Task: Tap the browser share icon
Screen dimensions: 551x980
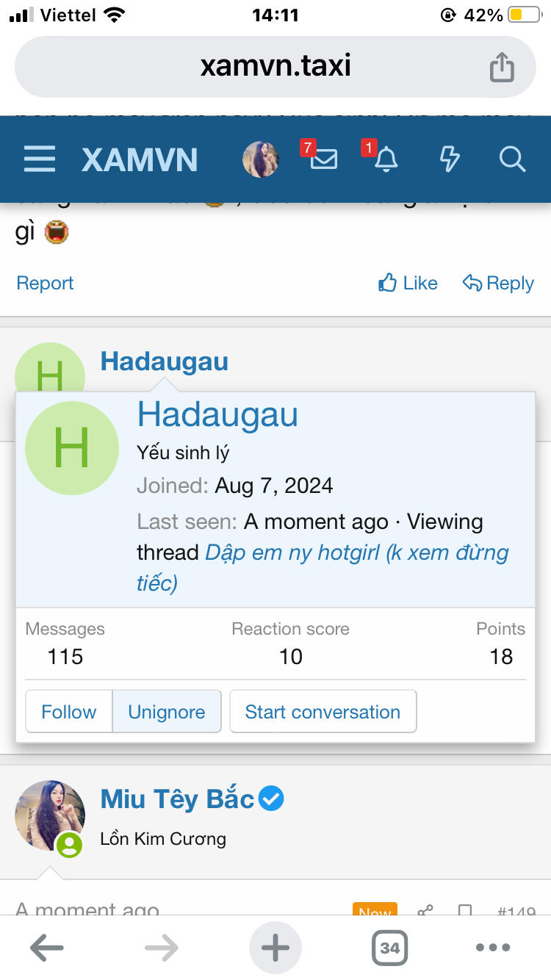Action: [x=502, y=68]
